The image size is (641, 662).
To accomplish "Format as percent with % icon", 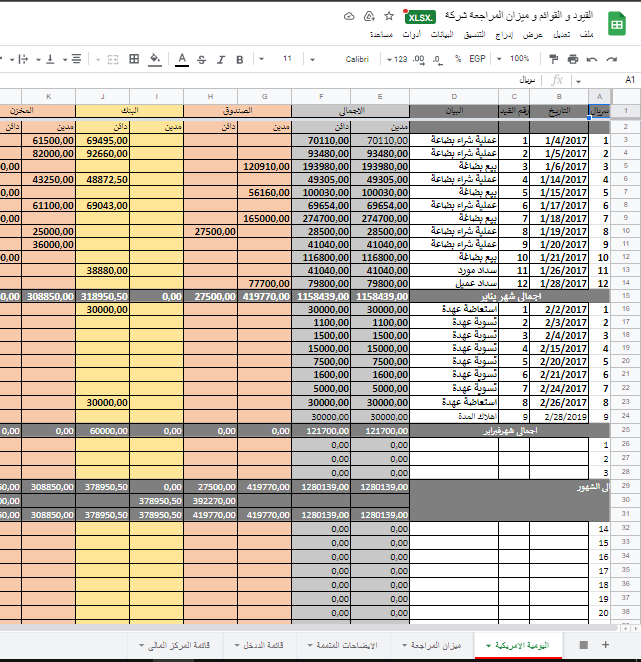I will point(458,59).
